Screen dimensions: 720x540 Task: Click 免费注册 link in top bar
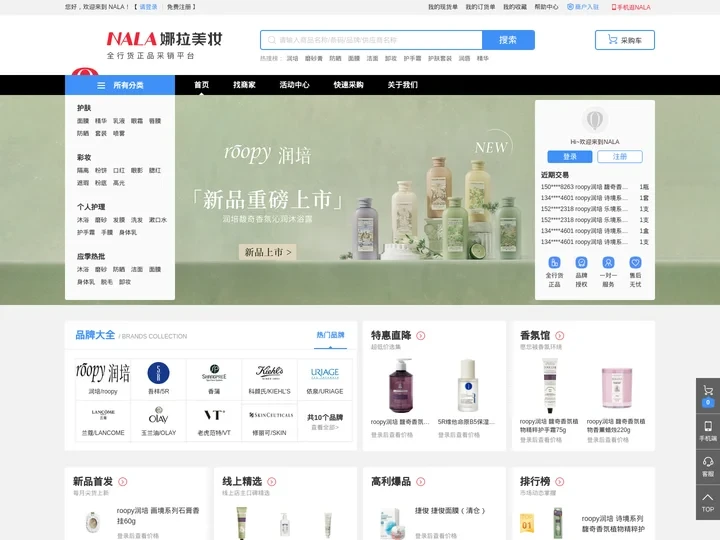(179, 7)
